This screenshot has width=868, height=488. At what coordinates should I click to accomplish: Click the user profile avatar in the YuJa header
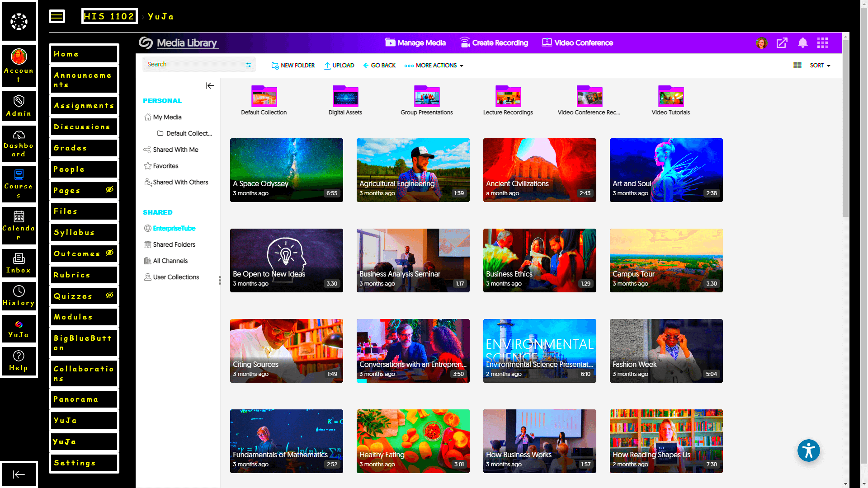click(761, 43)
